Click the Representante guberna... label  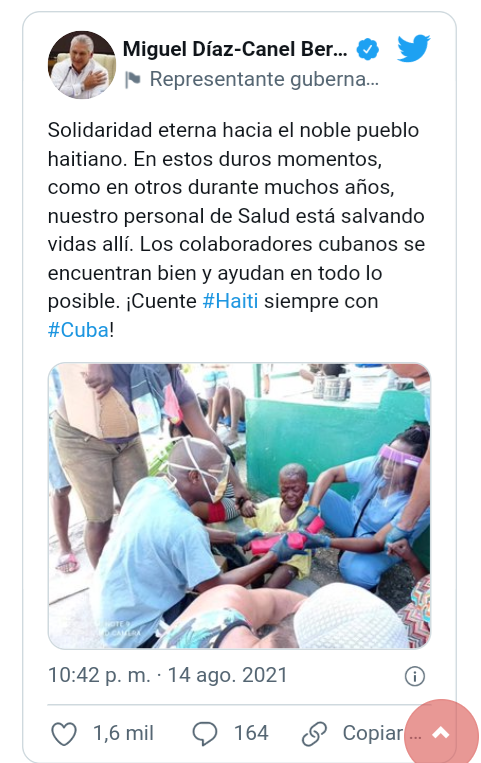(264, 79)
